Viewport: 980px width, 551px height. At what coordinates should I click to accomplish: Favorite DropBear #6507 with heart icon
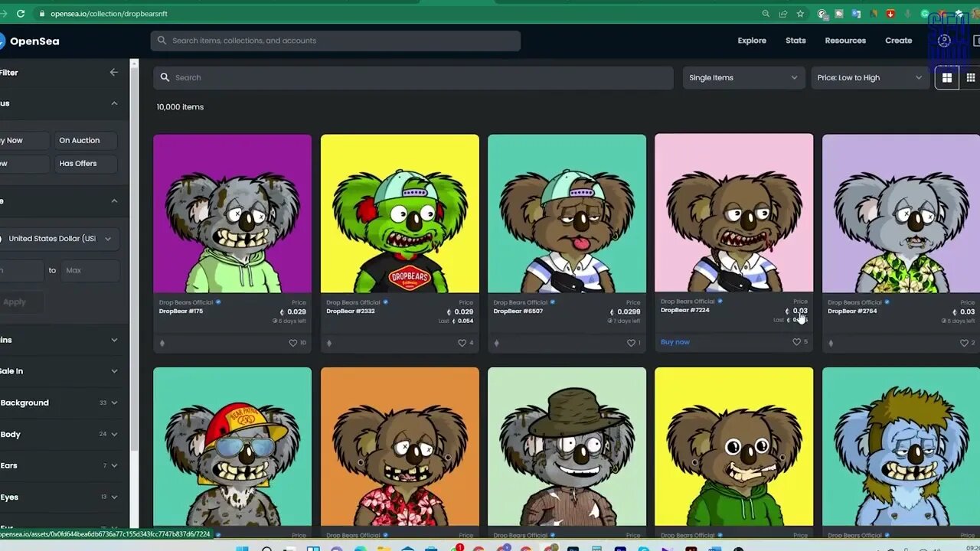pos(630,343)
